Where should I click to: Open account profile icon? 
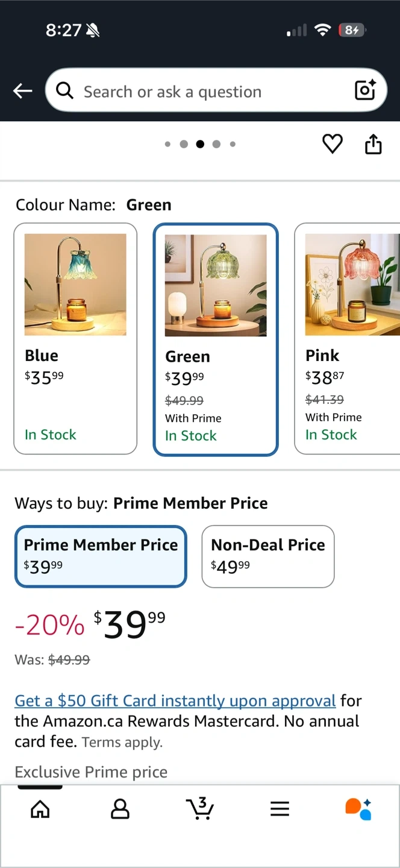click(x=120, y=809)
